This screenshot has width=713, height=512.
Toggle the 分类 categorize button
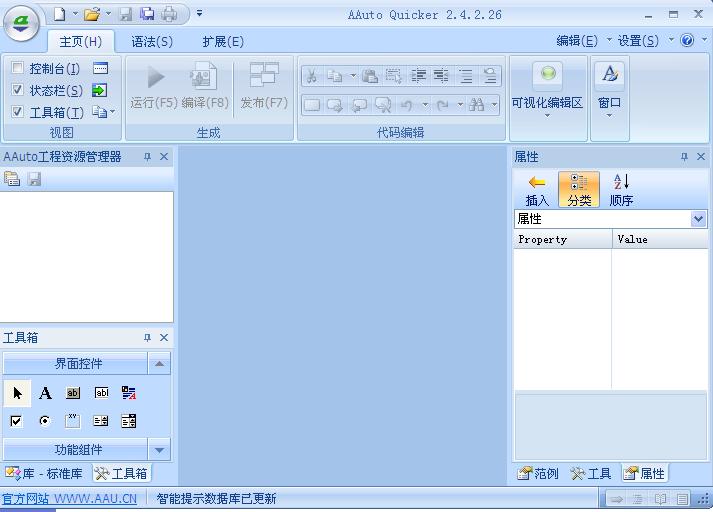579,190
